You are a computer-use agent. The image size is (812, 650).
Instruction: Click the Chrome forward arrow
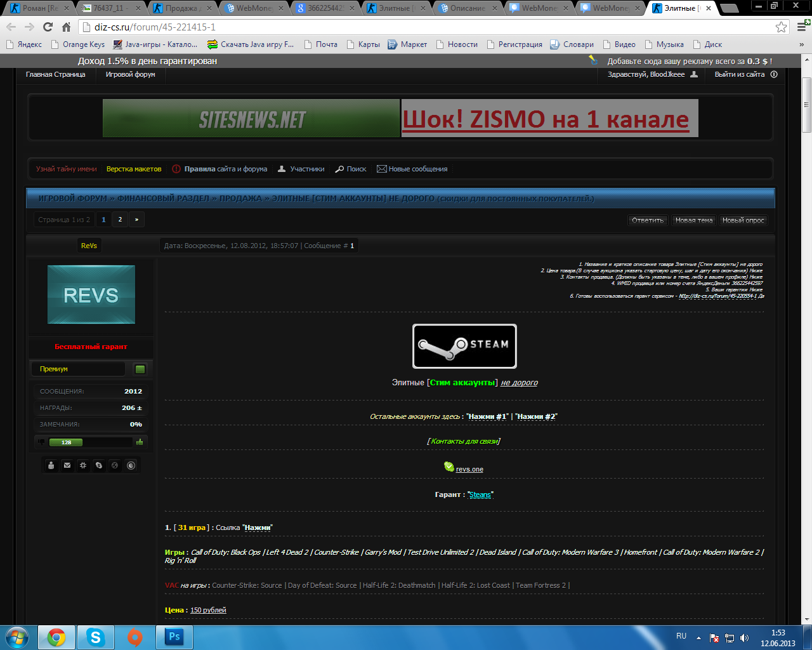pyautogui.click(x=29, y=27)
